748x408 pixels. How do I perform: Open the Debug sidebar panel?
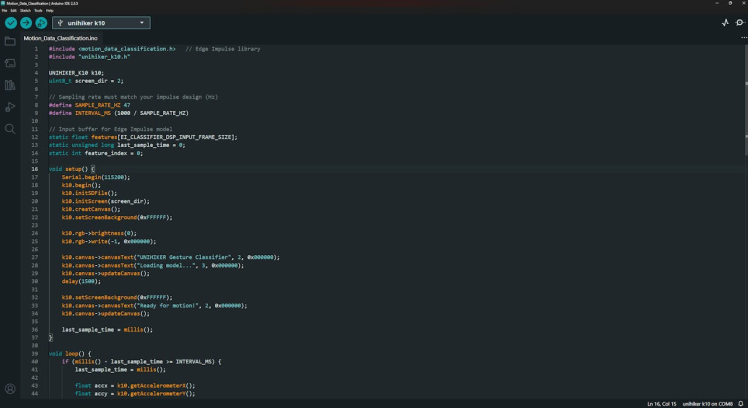[10, 107]
